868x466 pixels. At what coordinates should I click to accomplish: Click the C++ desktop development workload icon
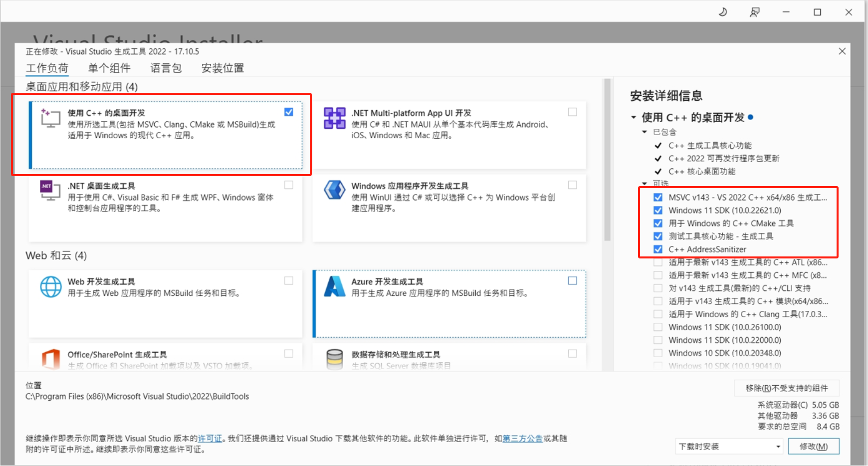[50, 118]
